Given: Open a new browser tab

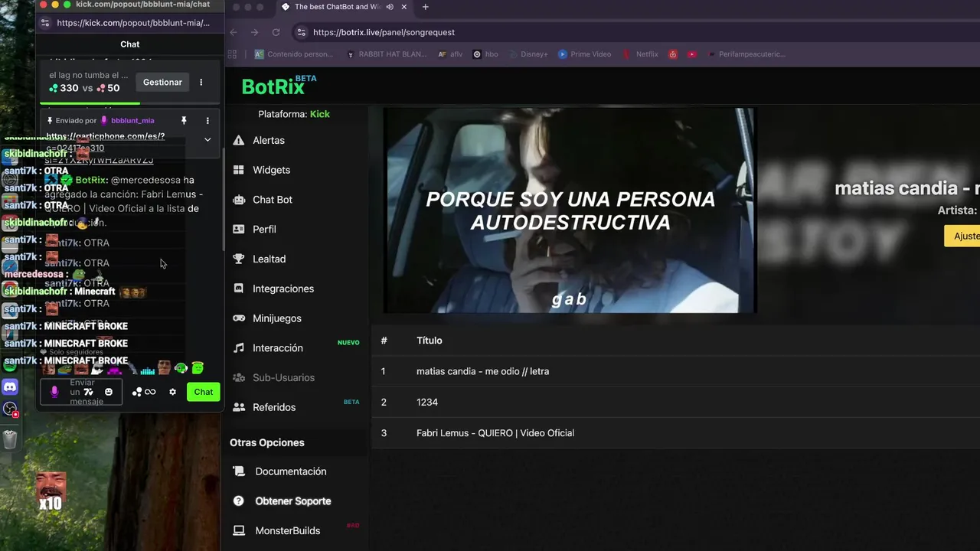Looking at the screenshot, I should (426, 7).
